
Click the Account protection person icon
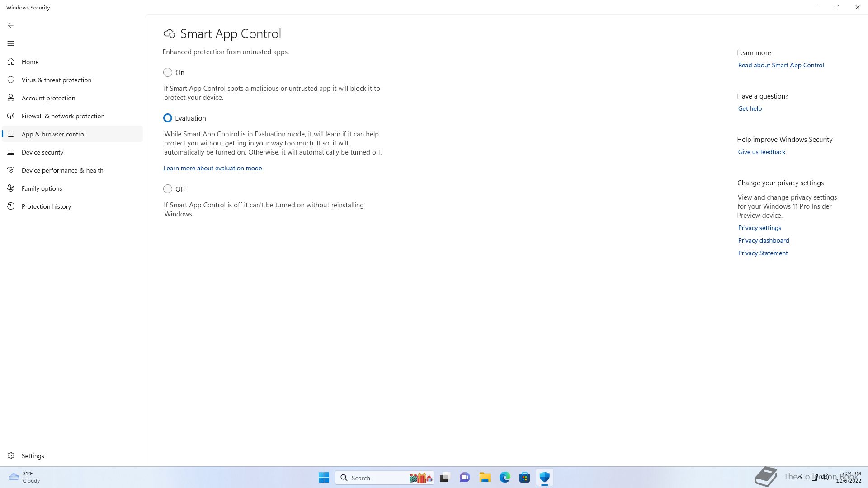point(11,98)
